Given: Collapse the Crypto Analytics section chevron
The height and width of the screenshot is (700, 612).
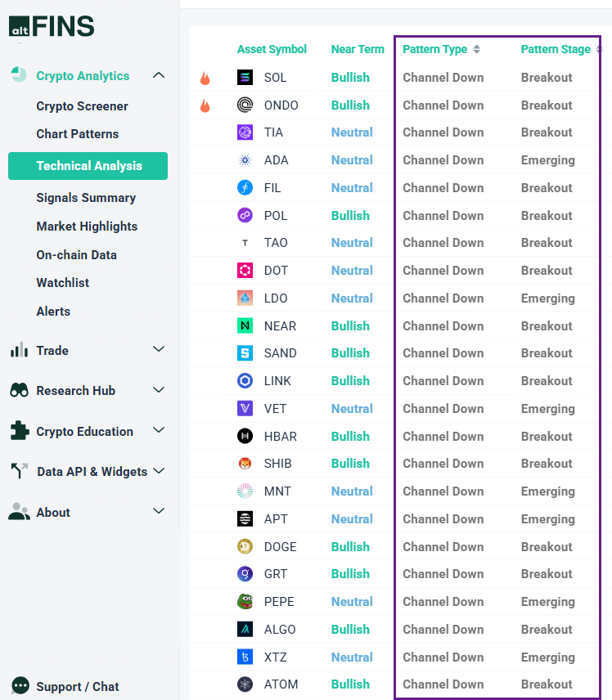Looking at the screenshot, I should (x=159, y=75).
